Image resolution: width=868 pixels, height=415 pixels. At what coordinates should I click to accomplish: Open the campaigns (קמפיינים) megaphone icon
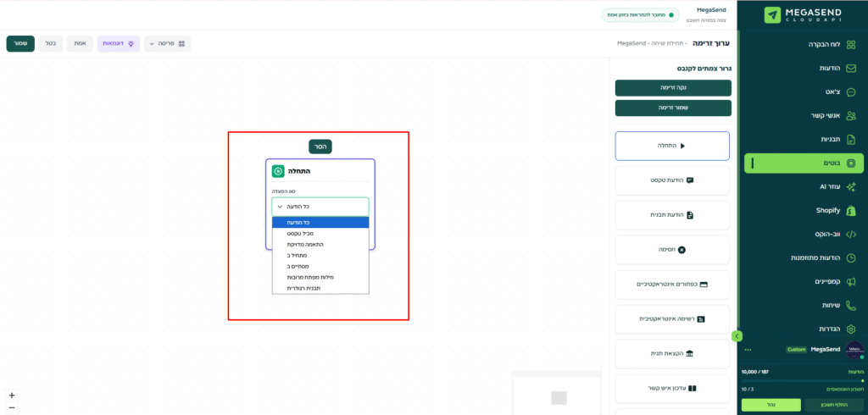tap(851, 281)
